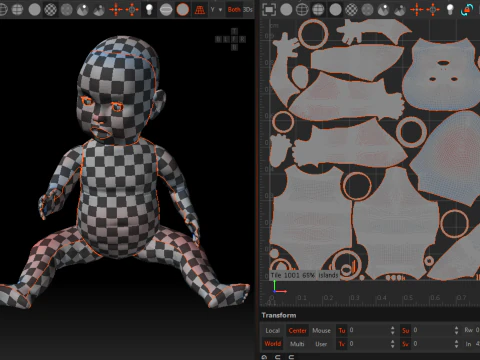Toggle orange outlined sphere icon in 3D toolbar
This screenshot has width=480, height=360.
(182, 10)
